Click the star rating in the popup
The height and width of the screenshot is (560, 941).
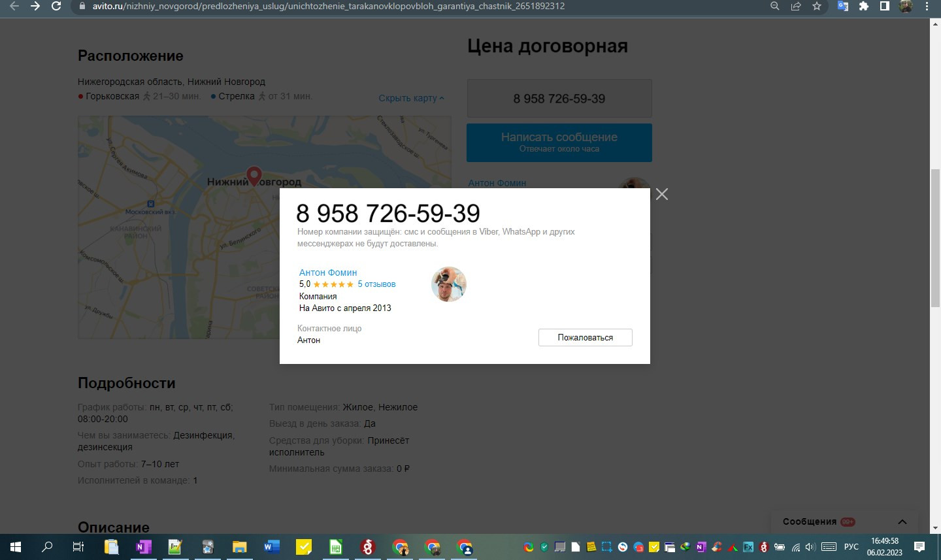[x=333, y=284]
